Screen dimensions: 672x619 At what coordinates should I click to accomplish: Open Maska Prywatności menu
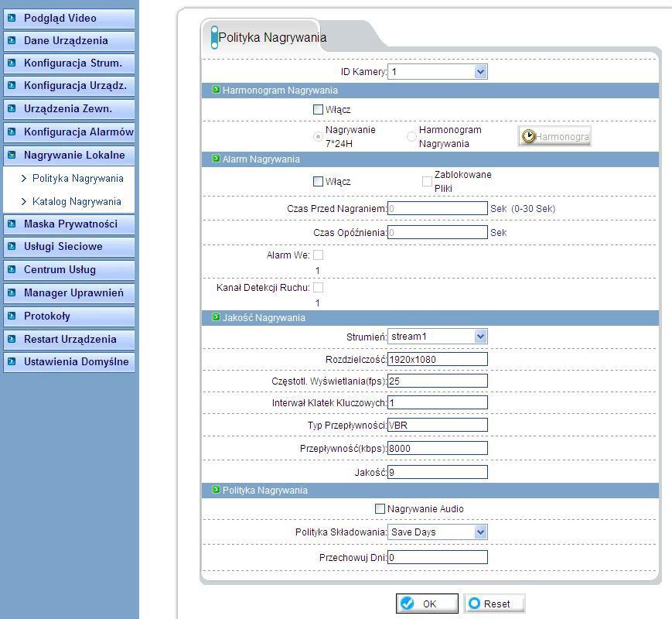(x=69, y=224)
